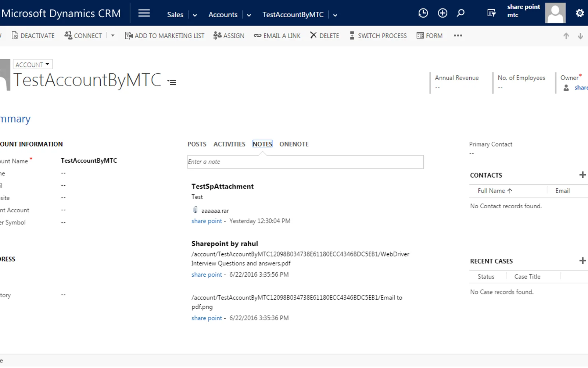This screenshot has height=368, width=588.
Task: Click the Sales navigation item
Action: pos(175,15)
